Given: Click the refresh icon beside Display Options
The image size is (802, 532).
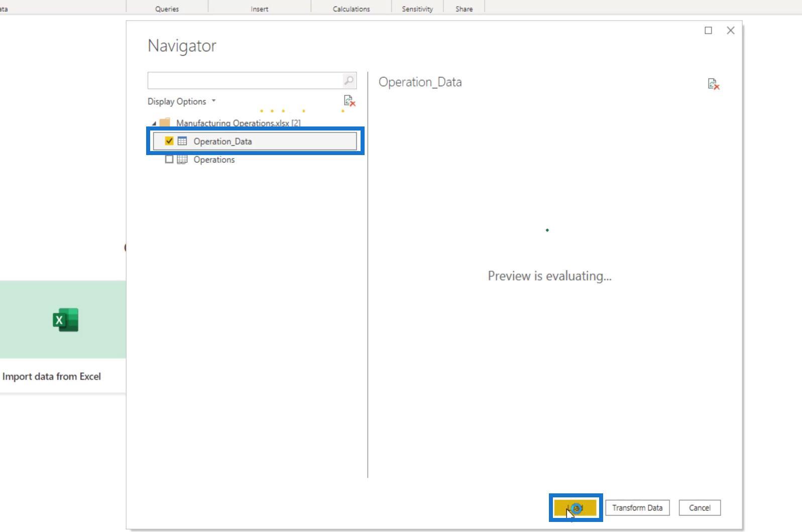Looking at the screenshot, I should click(x=350, y=101).
